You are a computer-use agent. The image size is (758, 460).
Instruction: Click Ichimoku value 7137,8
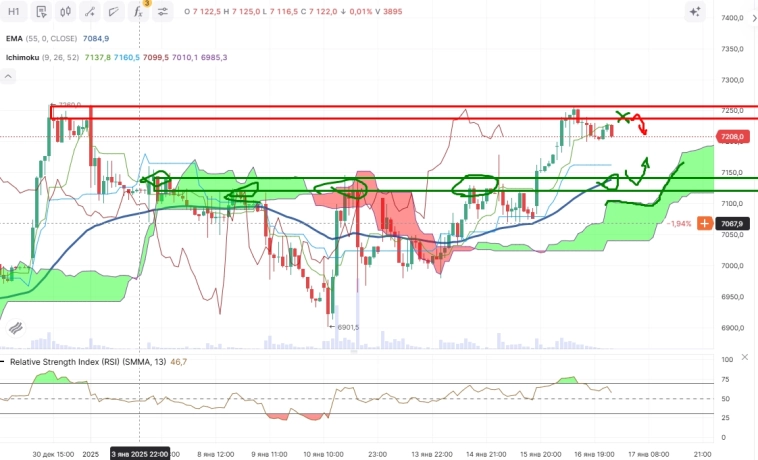click(x=98, y=57)
